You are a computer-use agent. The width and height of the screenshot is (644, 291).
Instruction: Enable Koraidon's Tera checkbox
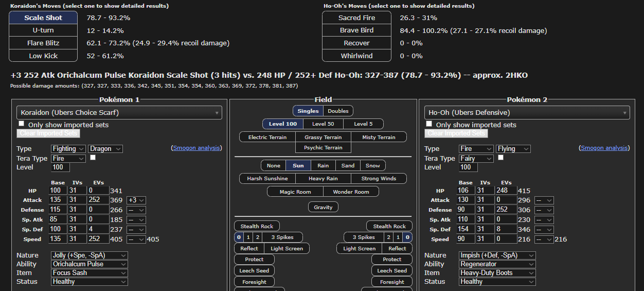93,158
